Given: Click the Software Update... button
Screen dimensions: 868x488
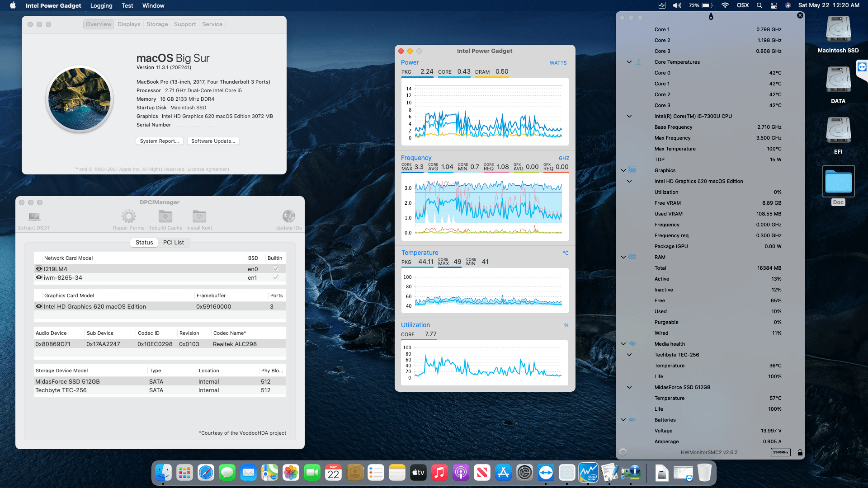Looking at the screenshot, I should coord(213,141).
